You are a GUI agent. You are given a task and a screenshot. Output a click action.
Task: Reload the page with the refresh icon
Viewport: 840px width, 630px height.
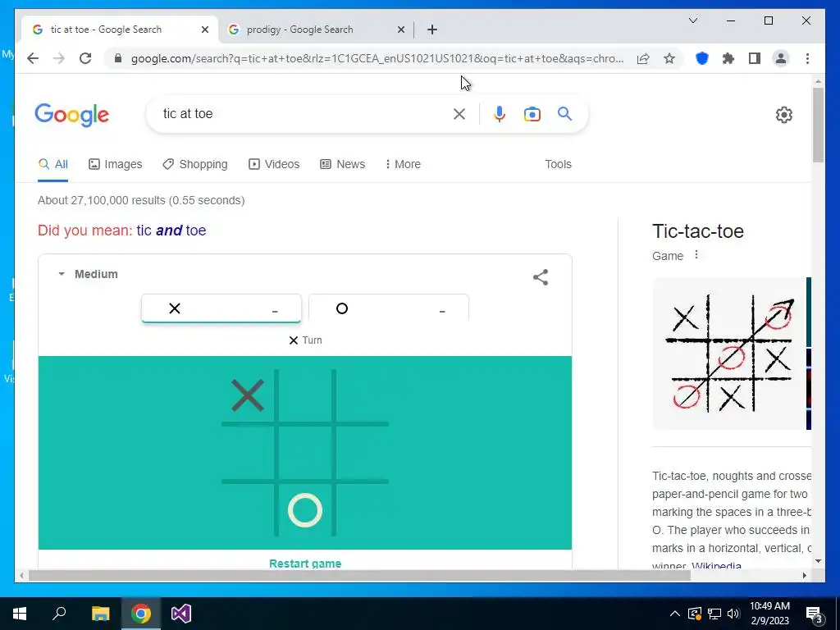point(85,58)
